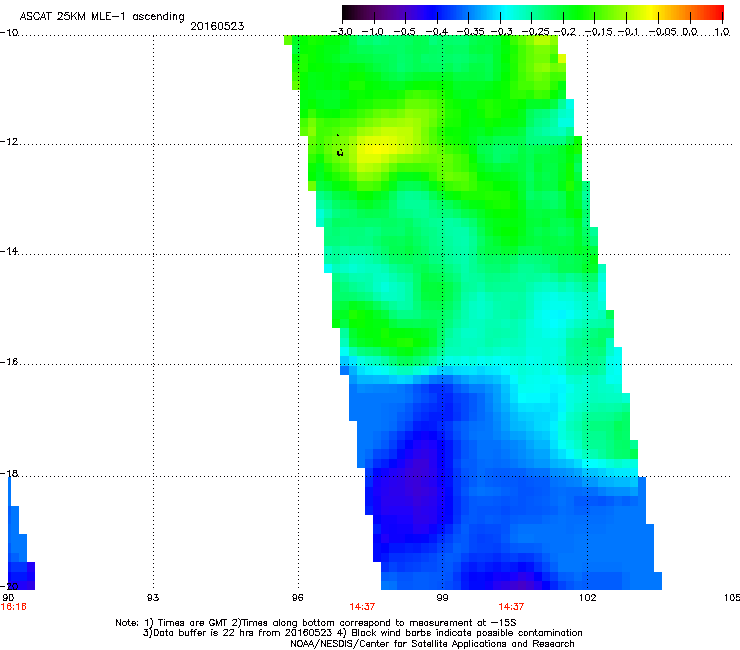Click the 102 longitude axis label
Image resolution: width=740 pixels, height=650 pixels.
pos(587,598)
